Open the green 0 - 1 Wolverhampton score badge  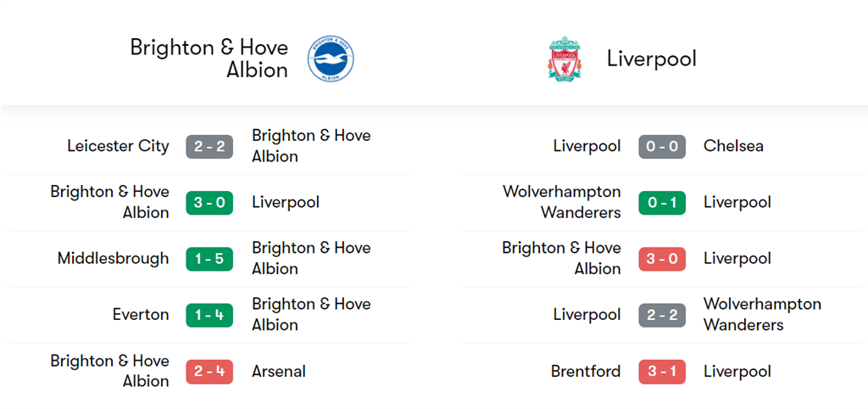662,202
